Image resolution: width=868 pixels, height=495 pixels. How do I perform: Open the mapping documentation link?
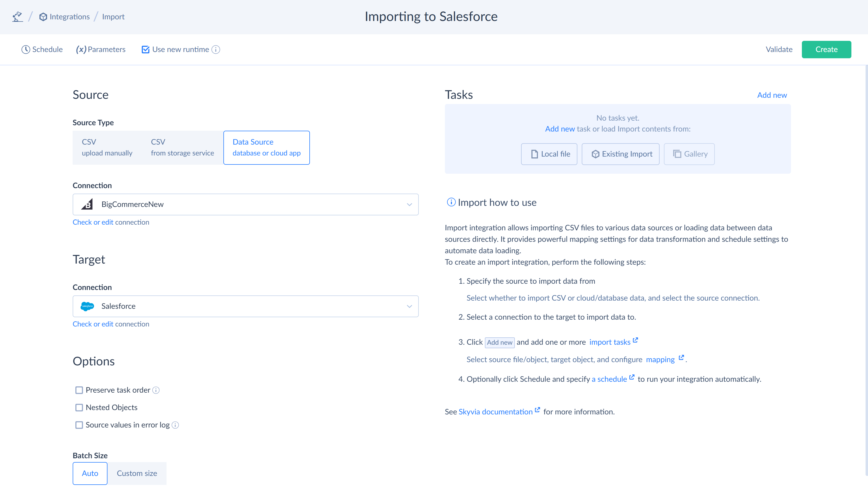[x=660, y=359]
